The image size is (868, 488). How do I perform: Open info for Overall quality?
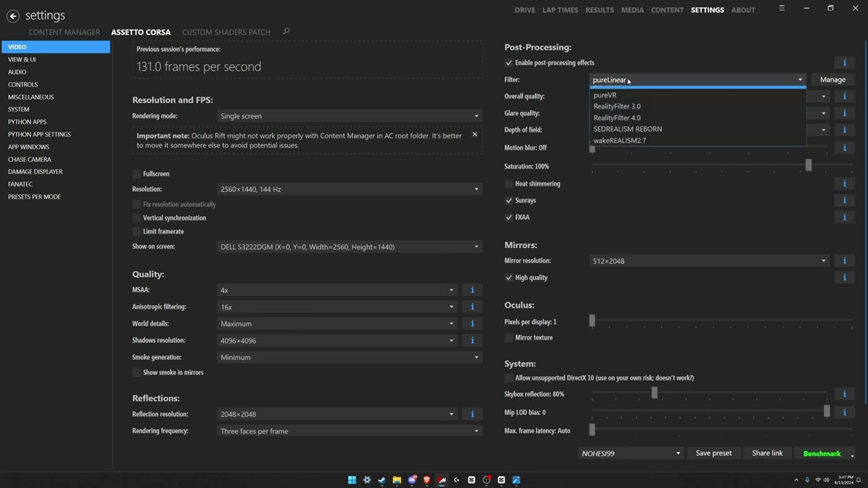pyautogui.click(x=844, y=96)
